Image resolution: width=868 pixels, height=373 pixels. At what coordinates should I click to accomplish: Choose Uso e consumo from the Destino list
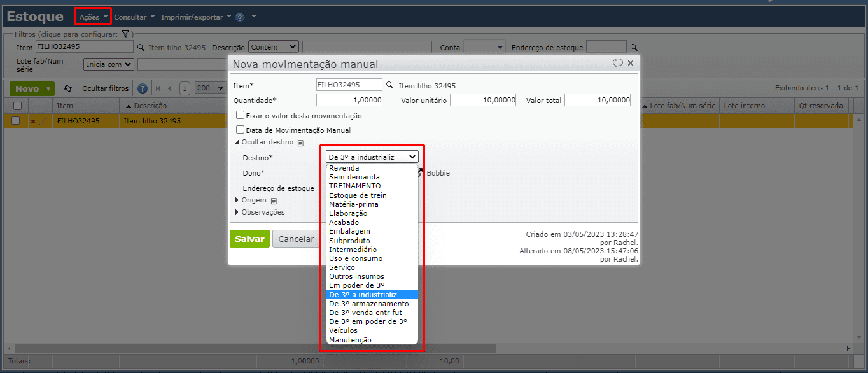click(372, 258)
